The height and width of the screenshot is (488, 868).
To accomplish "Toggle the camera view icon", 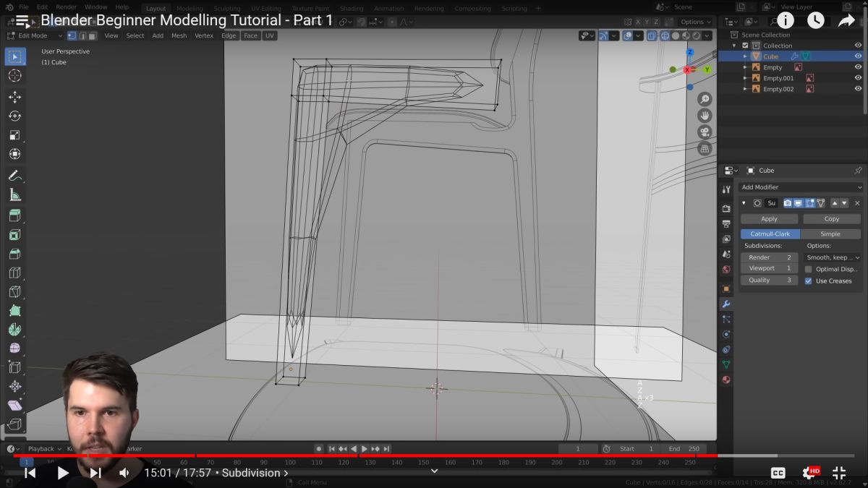I will [x=705, y=132].
